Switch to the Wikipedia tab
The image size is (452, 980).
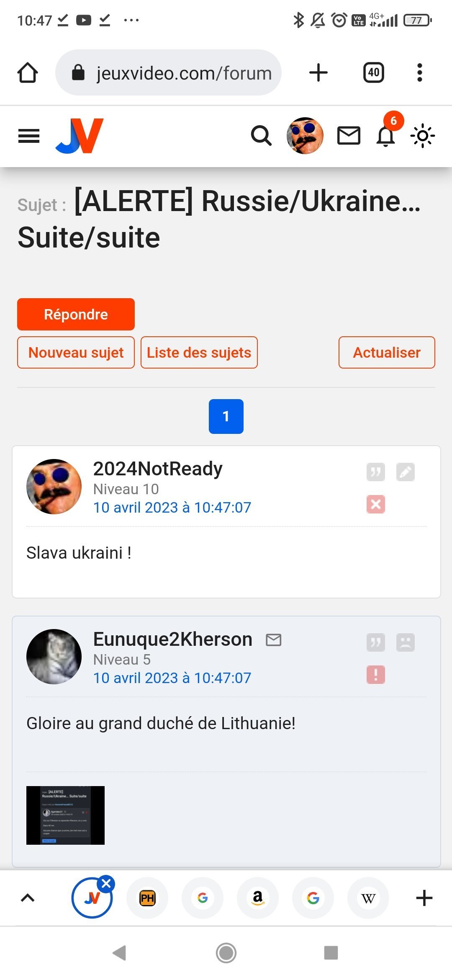[x=368, y=898]
